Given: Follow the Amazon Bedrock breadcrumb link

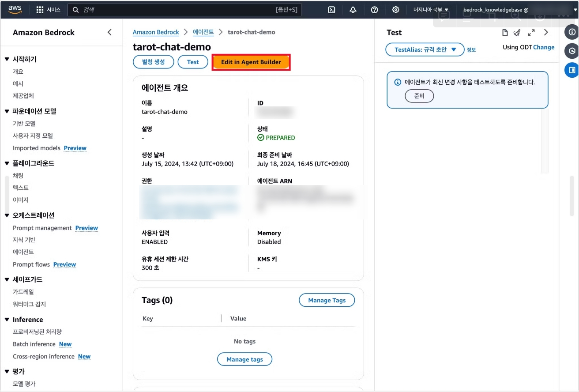Looking at the screenshot, I should pos(156,32).
